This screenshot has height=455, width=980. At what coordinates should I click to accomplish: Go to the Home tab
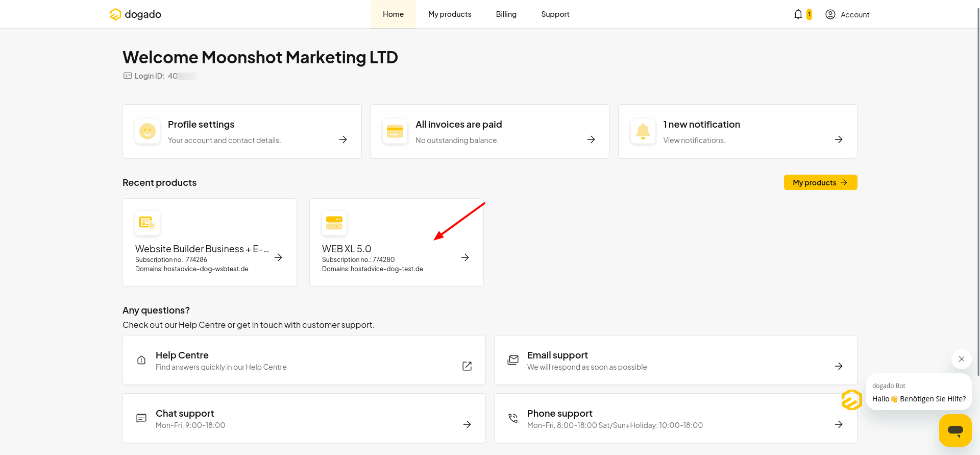(393, 14)
